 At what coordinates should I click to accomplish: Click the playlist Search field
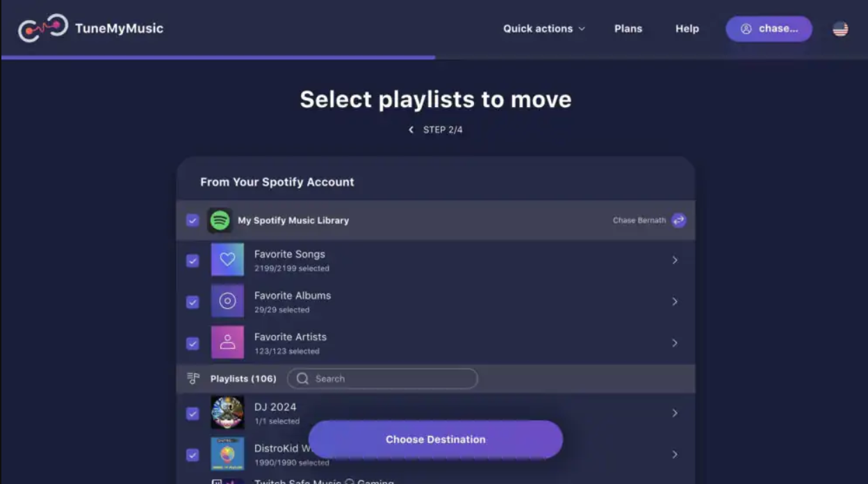[x=382, y=379]
